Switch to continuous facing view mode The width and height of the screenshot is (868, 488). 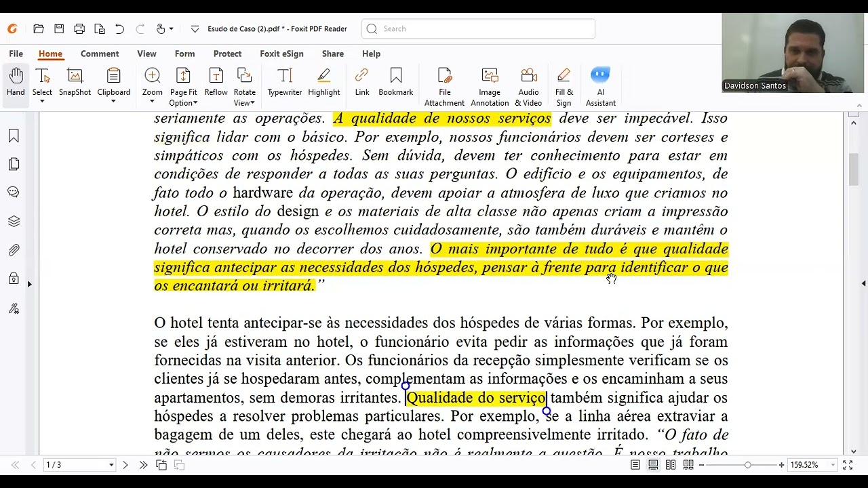click(688, 465)
